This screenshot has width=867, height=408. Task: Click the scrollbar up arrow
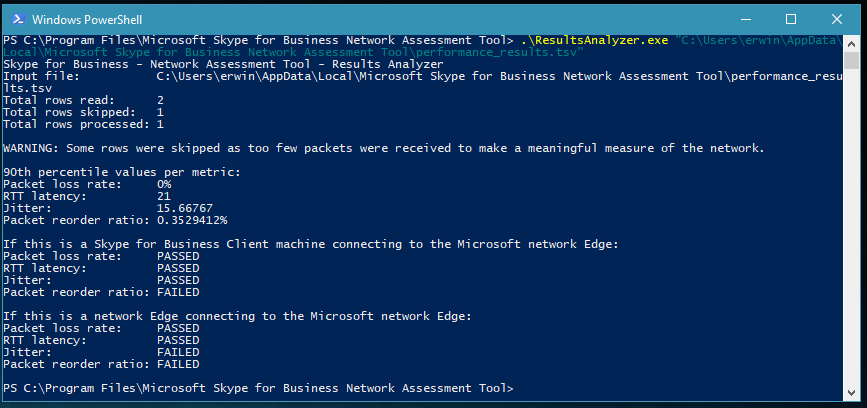[x=852, y=41]
